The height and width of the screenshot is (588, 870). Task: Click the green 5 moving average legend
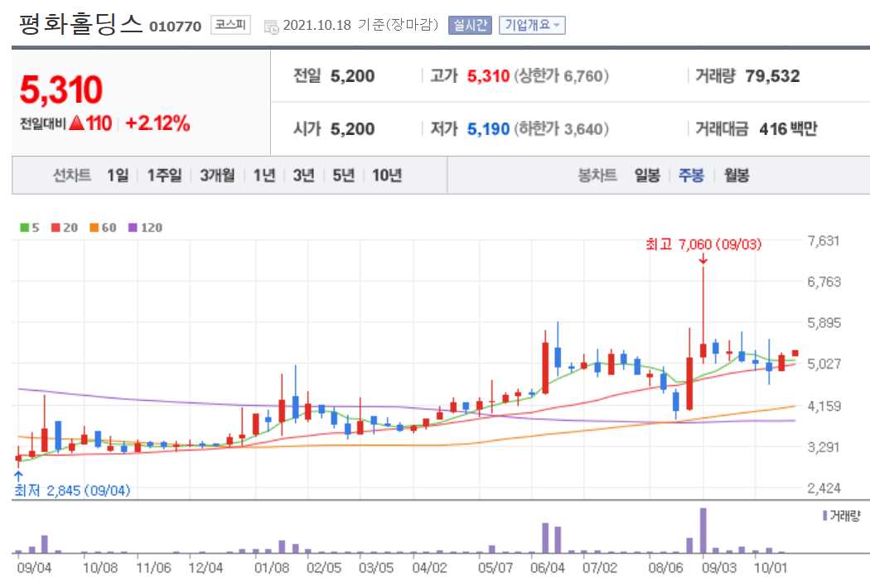click(x=29, y=228)
